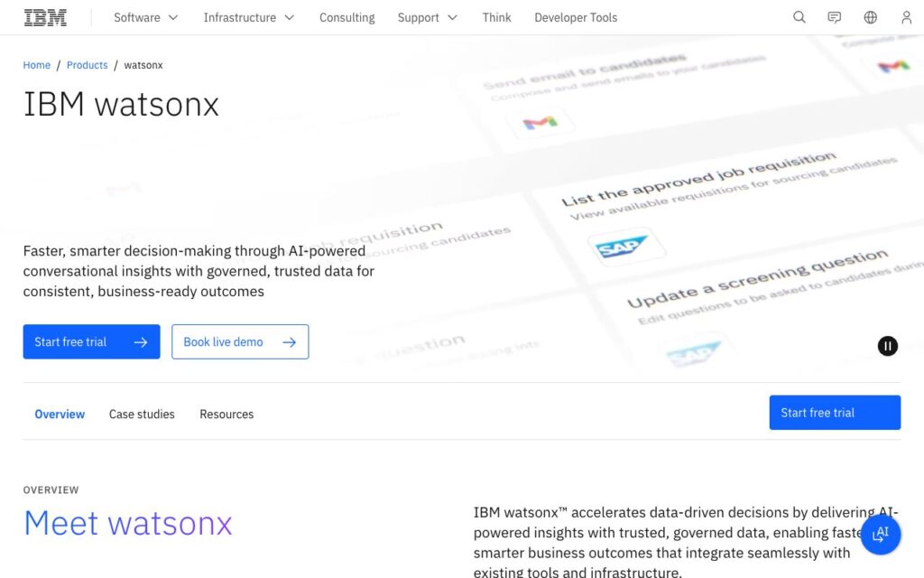
Task: Switch to the Case studies tab
Action: [142, 414]
